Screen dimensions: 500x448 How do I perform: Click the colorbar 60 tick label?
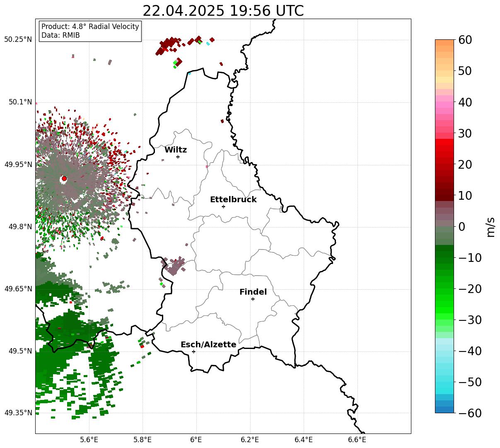(x=464, y=40)
